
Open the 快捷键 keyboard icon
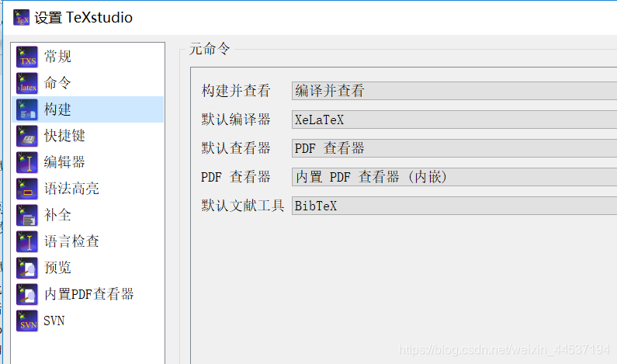pos(27,136)
